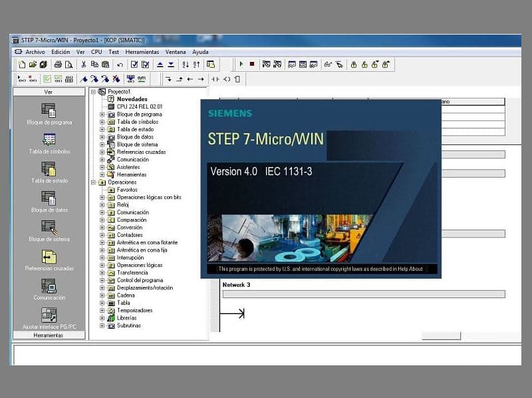Image resolution: width=532 pixels, height=398 pixels.
Task: Click the first Force padlock icon
Action: point(354,64)
